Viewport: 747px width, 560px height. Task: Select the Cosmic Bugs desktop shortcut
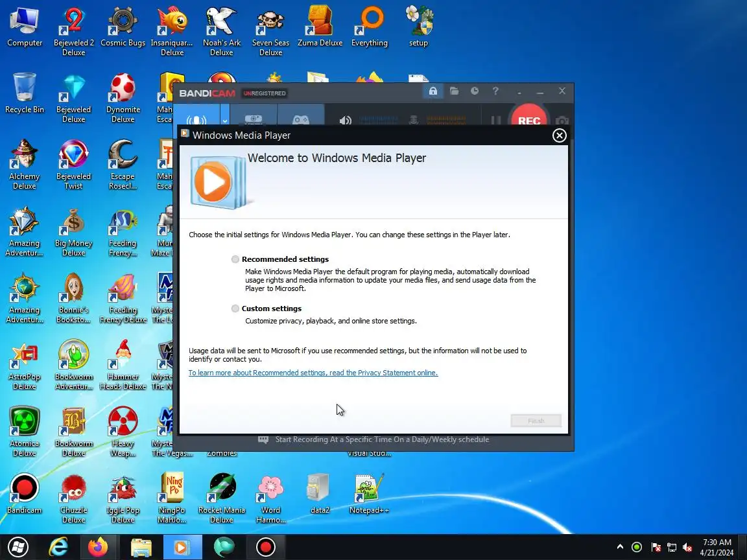click(123, 26)
